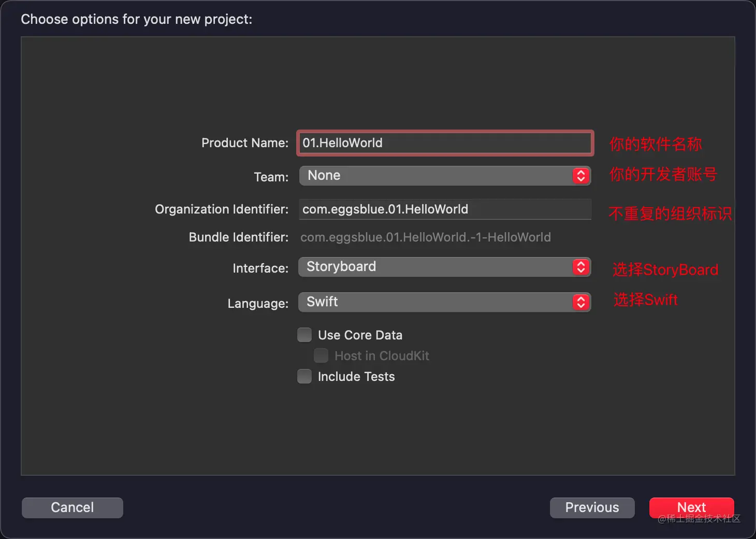Click the greyed Bundle Identifier value text

coord(425,237)
